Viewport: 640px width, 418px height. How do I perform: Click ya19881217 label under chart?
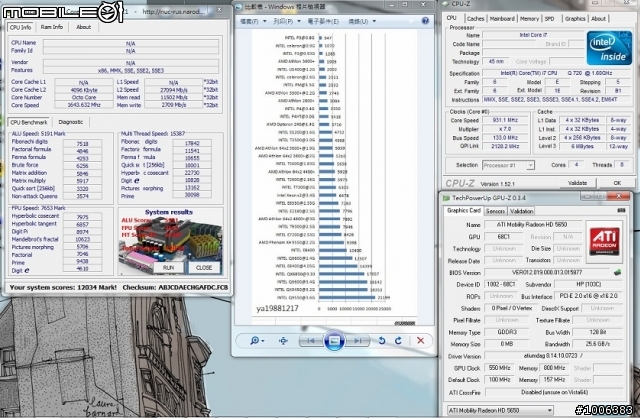[277, 309]
